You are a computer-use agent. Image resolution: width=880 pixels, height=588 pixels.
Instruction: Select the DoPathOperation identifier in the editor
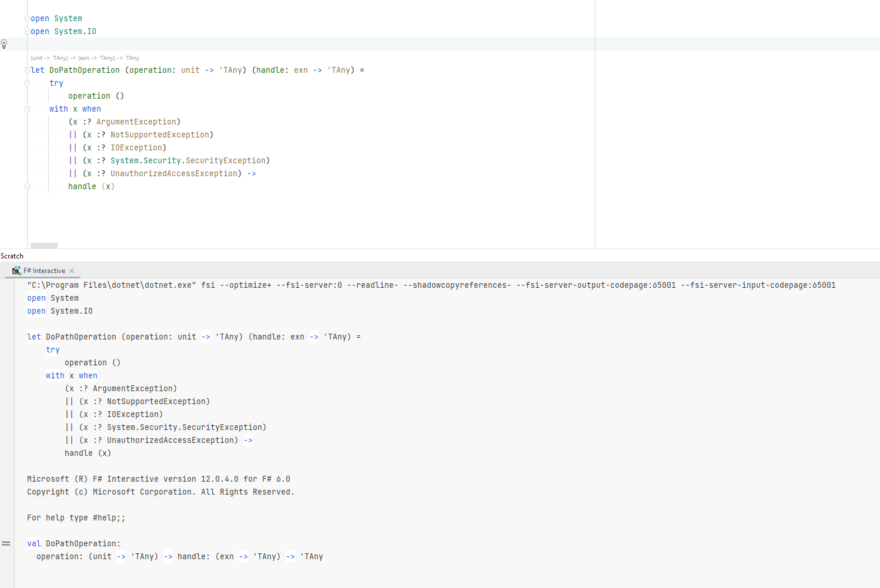[84, 70]
